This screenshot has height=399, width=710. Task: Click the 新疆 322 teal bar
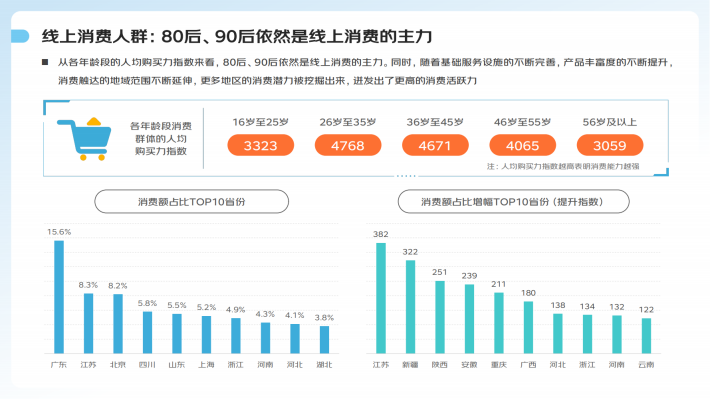(410, 307)
